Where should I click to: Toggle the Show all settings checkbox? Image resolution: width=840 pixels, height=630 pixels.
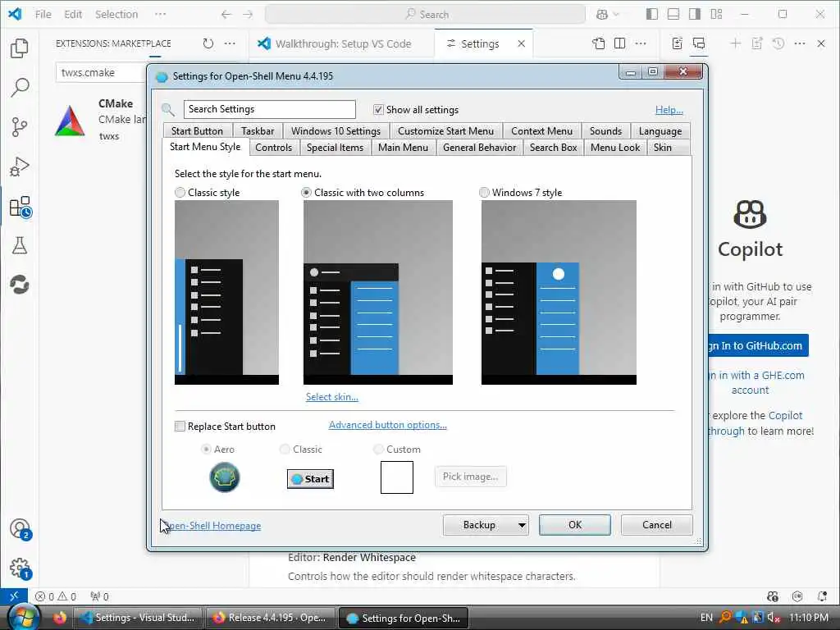[378, 109]
